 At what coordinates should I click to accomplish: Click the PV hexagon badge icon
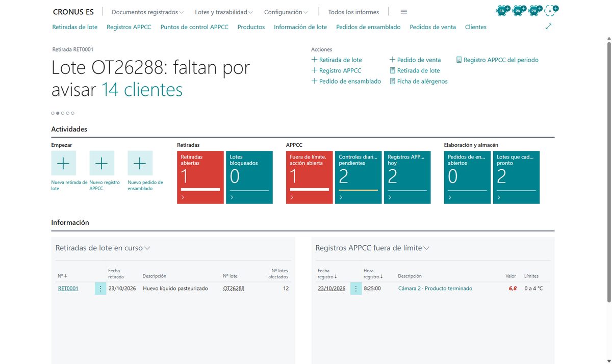pyautogui.click(x=533, y=11)
